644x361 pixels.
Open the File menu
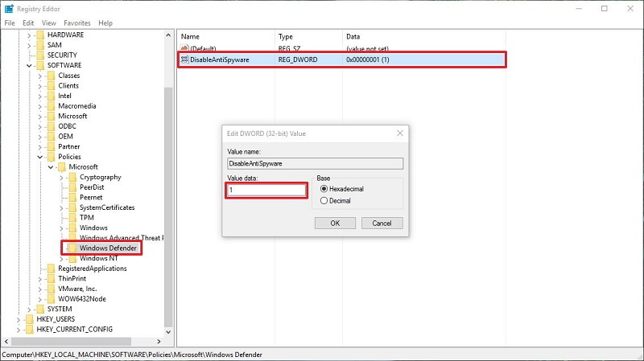point(10,23)
